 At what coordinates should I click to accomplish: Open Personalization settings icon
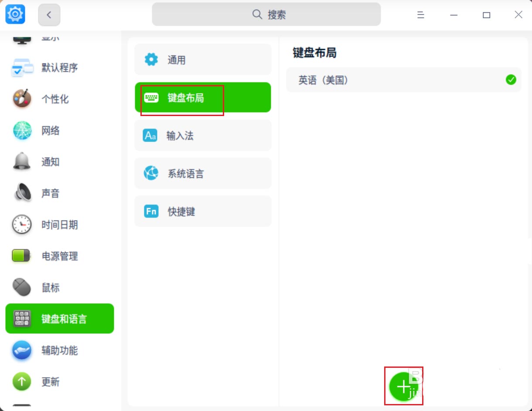(x=22, y=99)
